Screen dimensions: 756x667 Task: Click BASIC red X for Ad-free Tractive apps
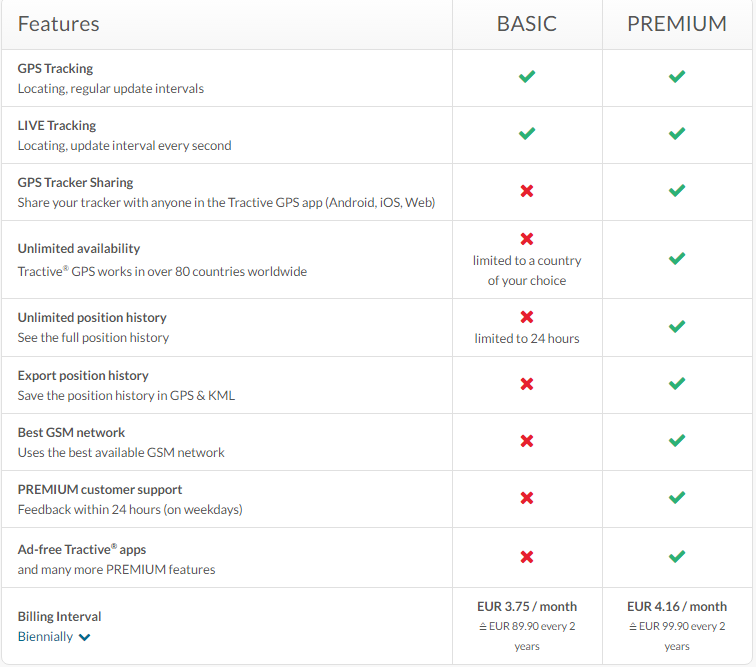coord(526,557)
